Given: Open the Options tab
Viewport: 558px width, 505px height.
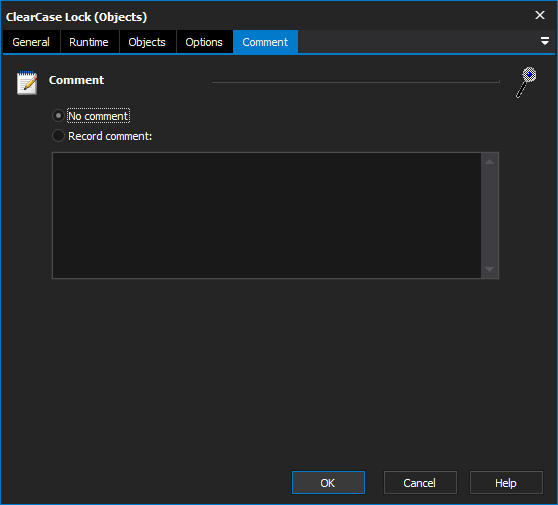Looking at the screenshot, I should click(204, 42).
